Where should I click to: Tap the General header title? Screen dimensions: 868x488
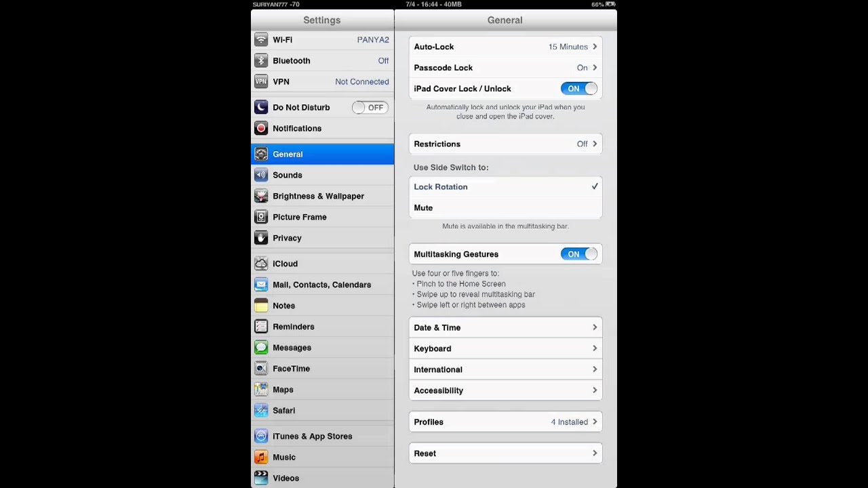click(x=505, y=20)
